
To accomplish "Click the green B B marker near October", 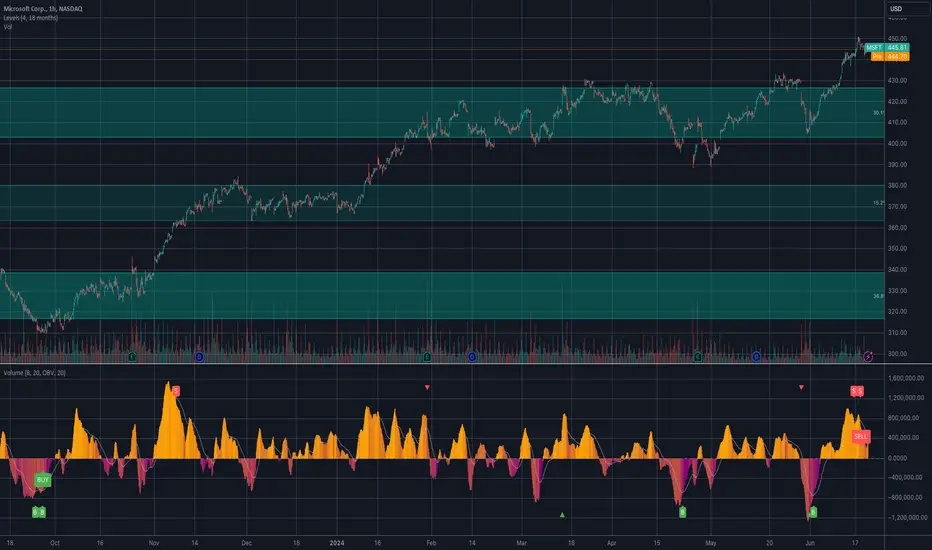I will pyautogui.click(x=39, y=512).
